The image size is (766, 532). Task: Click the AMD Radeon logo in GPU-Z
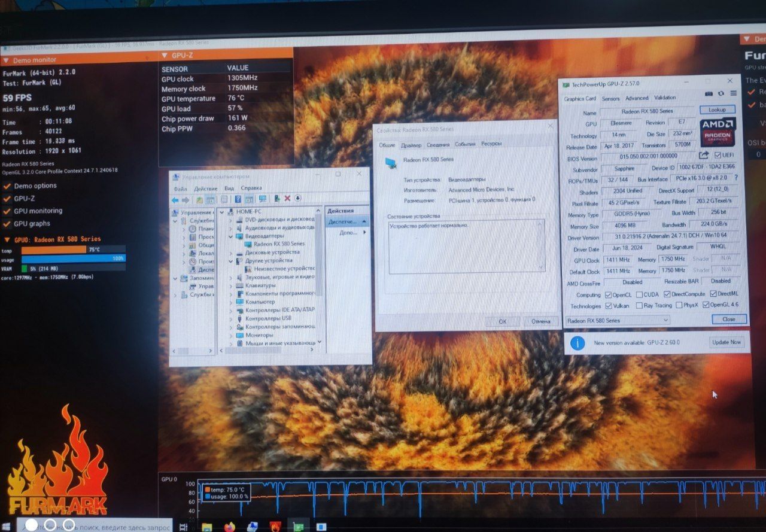pos(718,133)
